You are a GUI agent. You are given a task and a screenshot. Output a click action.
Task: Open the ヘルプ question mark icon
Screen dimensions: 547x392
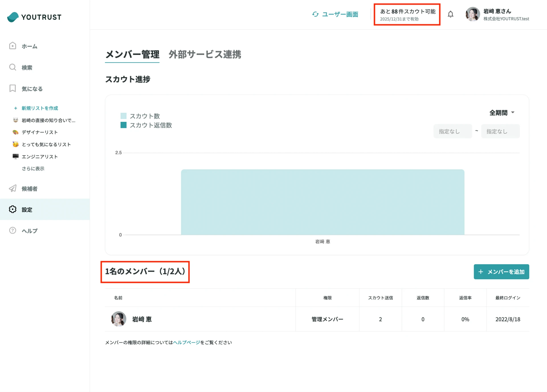coord(13,231)
